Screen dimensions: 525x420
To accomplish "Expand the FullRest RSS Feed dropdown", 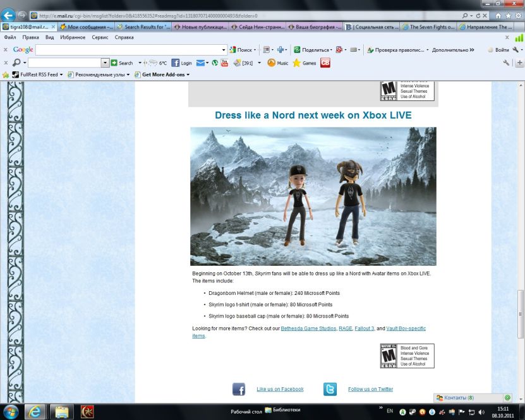I will [x=61, y=75].
